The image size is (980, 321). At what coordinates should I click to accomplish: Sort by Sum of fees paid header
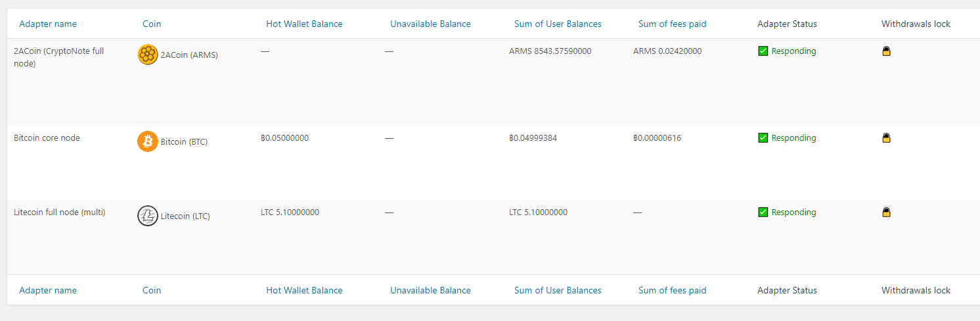coord(673,24)
